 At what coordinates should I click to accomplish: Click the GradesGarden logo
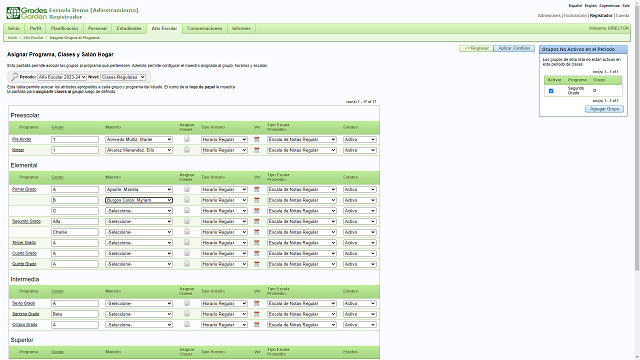coord(27,13)
